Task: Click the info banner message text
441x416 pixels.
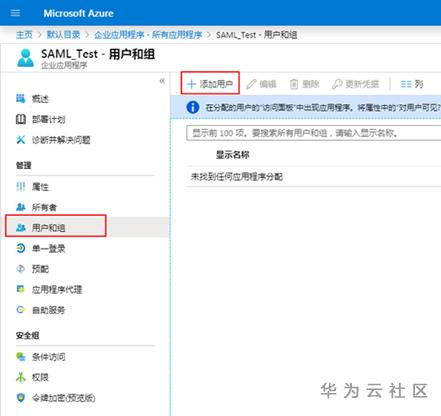Action: click(323, 107)
